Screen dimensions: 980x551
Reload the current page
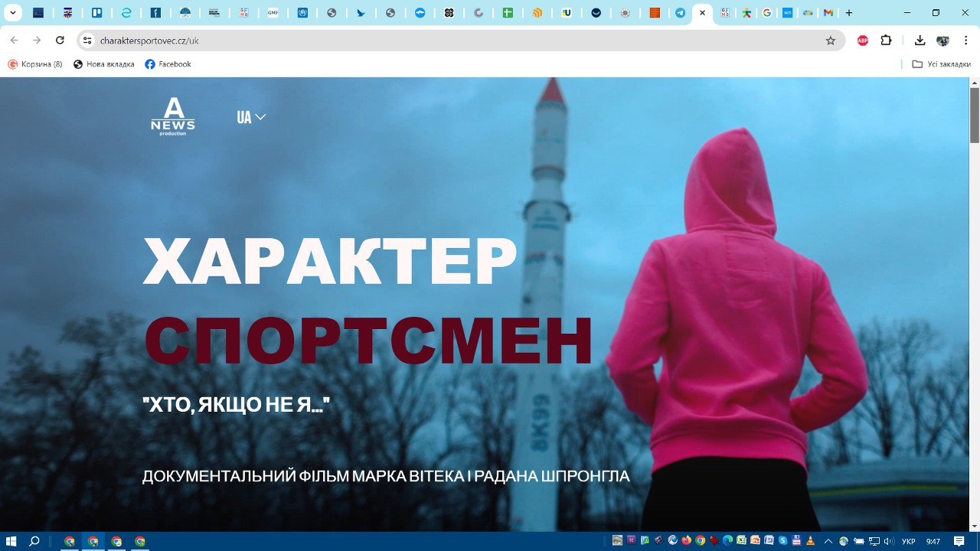coord(60,41)
